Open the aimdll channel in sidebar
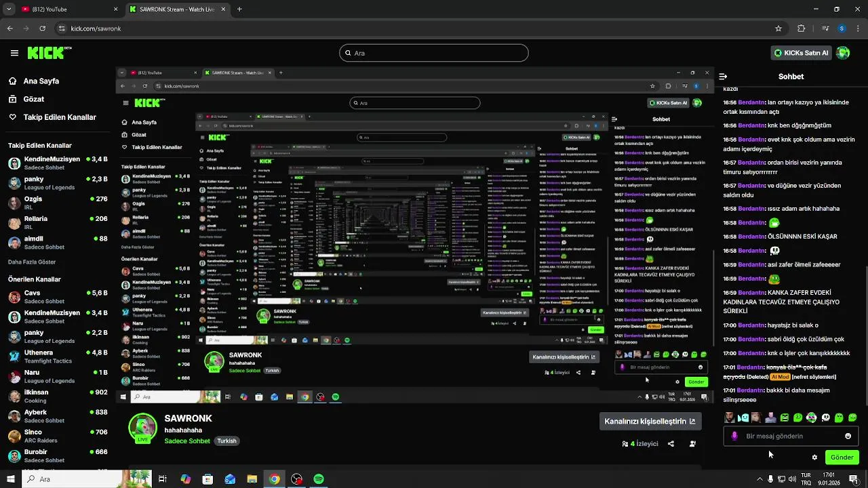This screenshot has width=868, height=488. pyautogui.click(x=58, y=242)
